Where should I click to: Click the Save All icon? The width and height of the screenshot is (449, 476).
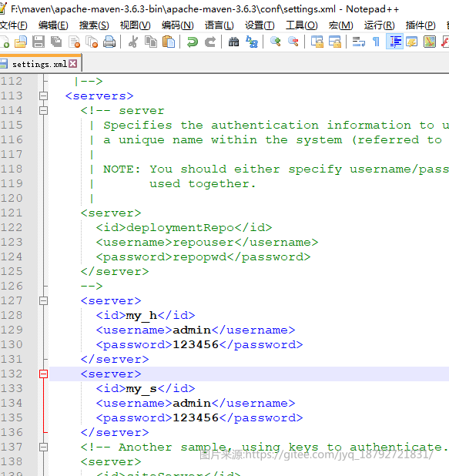tap(56, 42)
